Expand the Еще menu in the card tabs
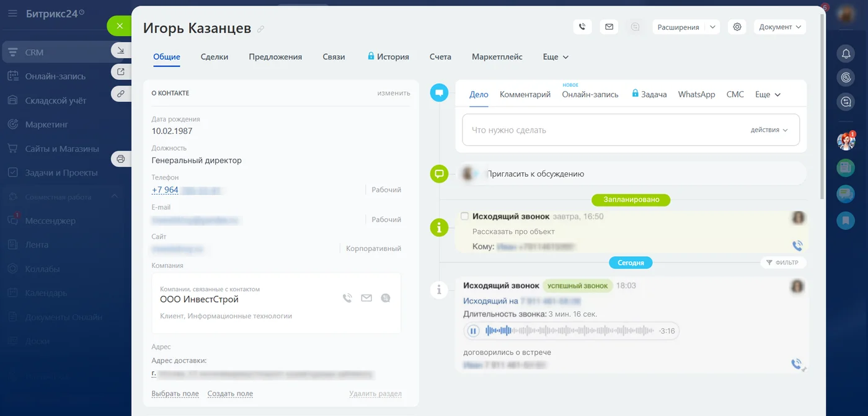The width and height of the screenshot is (868, 416). pos(556,57)
